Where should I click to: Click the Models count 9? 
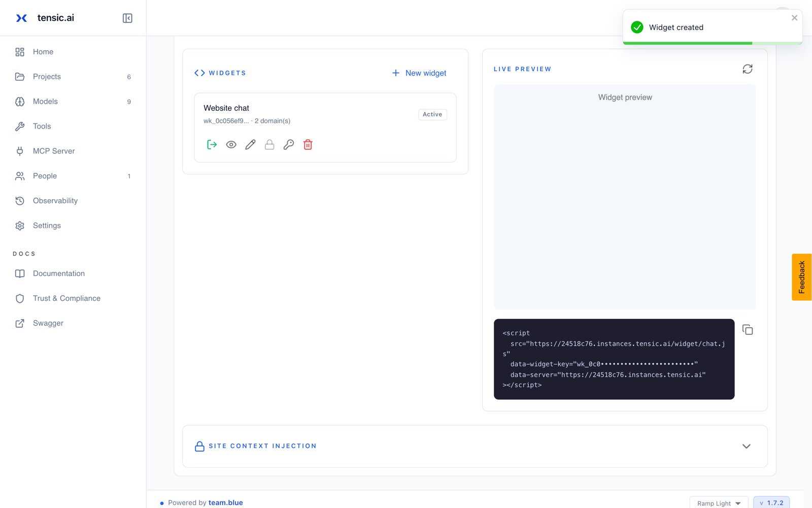(x=129, y=102)
